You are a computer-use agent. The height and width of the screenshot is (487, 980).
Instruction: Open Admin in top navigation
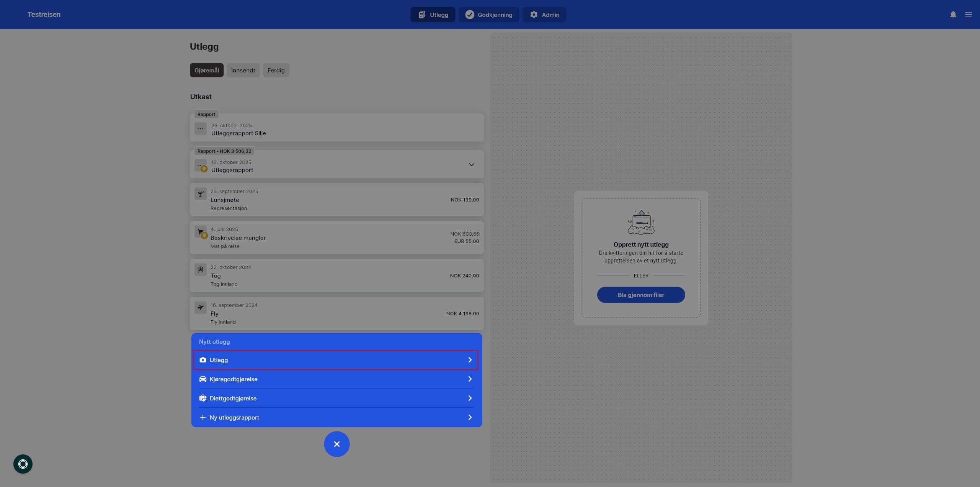point(544,15)
